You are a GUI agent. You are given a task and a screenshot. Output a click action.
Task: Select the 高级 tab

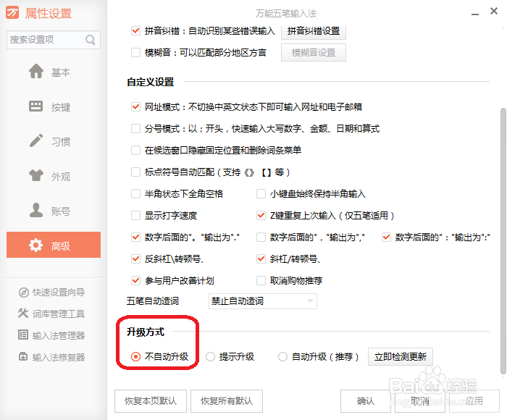pos(54,245)
